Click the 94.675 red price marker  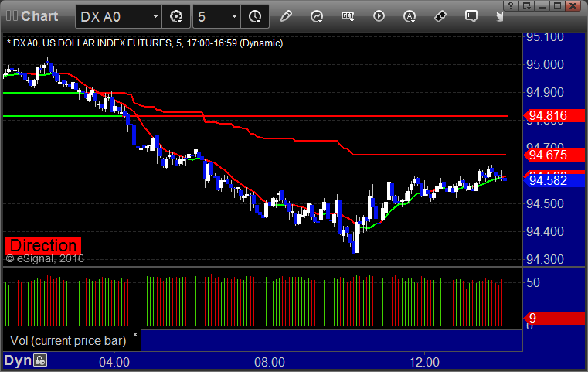click(554, 155)
